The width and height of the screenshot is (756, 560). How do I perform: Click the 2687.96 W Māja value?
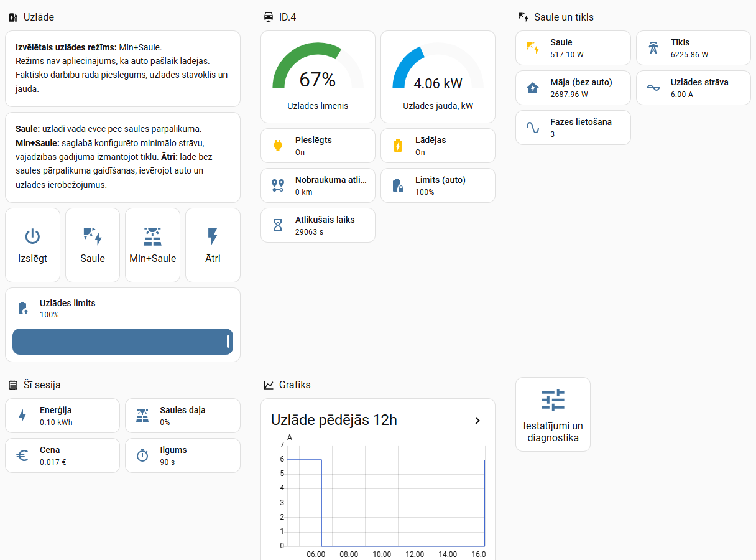pyautogui.click(x=569, y=95)
